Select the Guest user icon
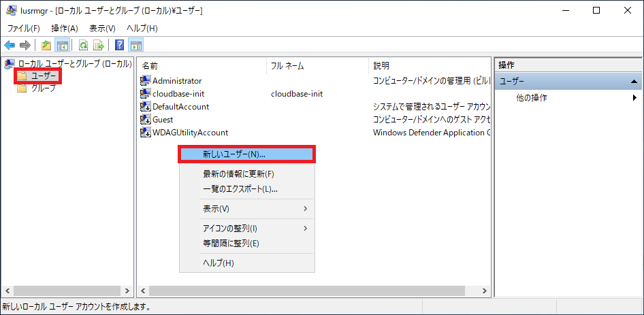 click(146, 120)
